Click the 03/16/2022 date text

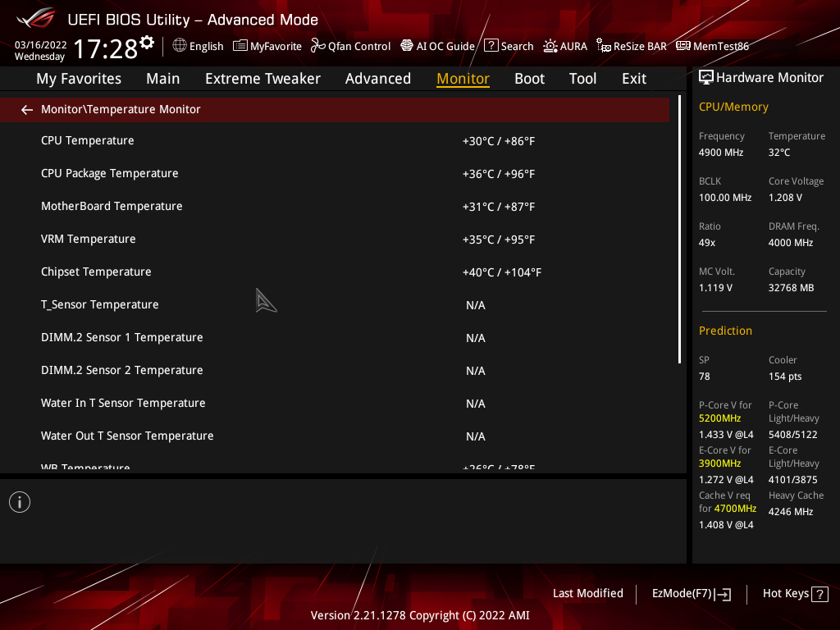pyautogui.click(x=41, y=45)
